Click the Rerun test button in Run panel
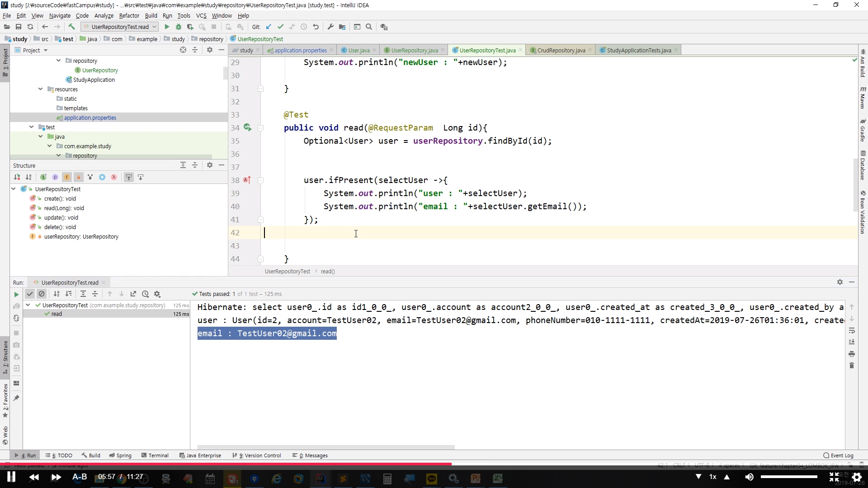868x488 pixels. [x=16, y=294]
